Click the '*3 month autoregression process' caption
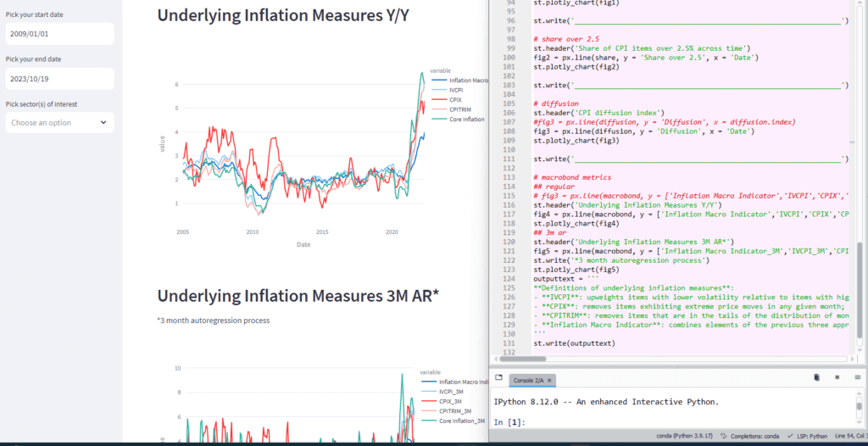Viewport: 868px width, 446px height. click(x=213, y=321)
